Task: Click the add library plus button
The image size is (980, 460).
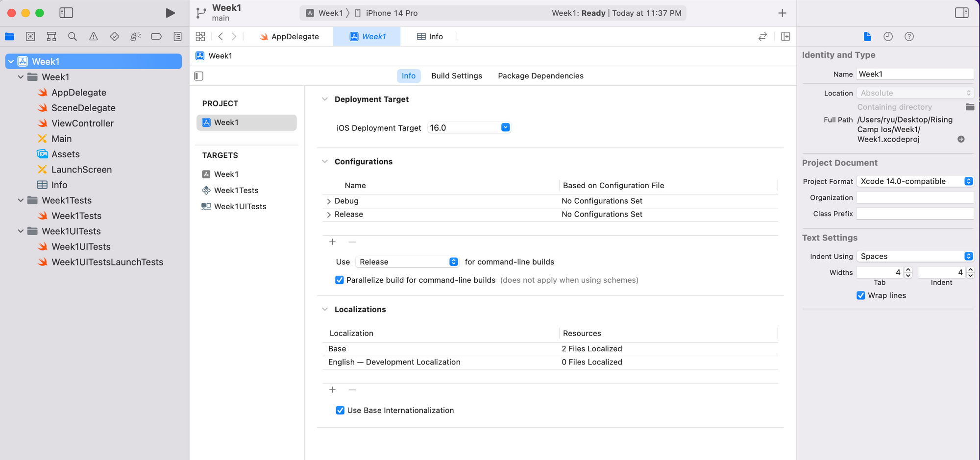Action: pyautogui.click(x=782, y=13)
